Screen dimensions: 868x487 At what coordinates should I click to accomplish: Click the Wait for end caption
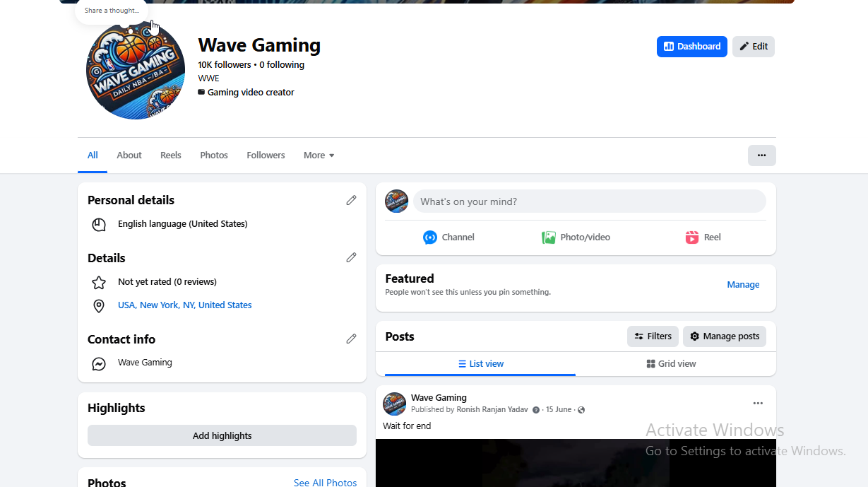tap(407, 426)
